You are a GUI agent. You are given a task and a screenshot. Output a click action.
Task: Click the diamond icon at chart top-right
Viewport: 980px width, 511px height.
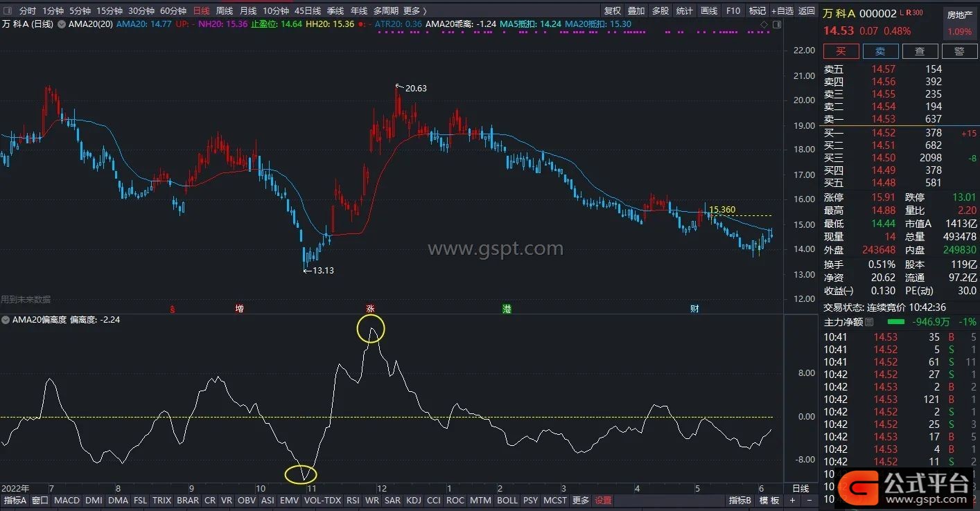(764, 24)
